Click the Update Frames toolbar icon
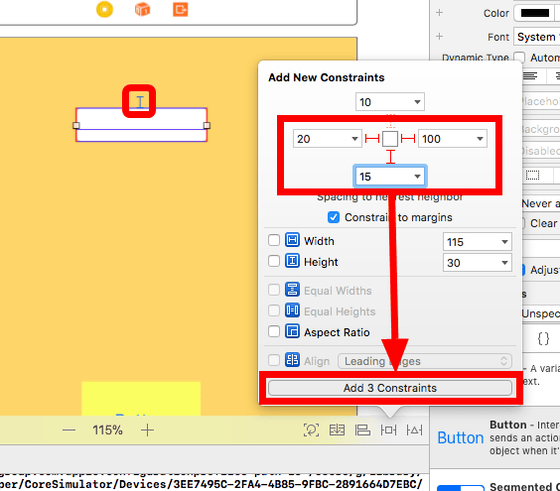Image resolution: width=560 pixels, height=491 pixels. [311, 430]
